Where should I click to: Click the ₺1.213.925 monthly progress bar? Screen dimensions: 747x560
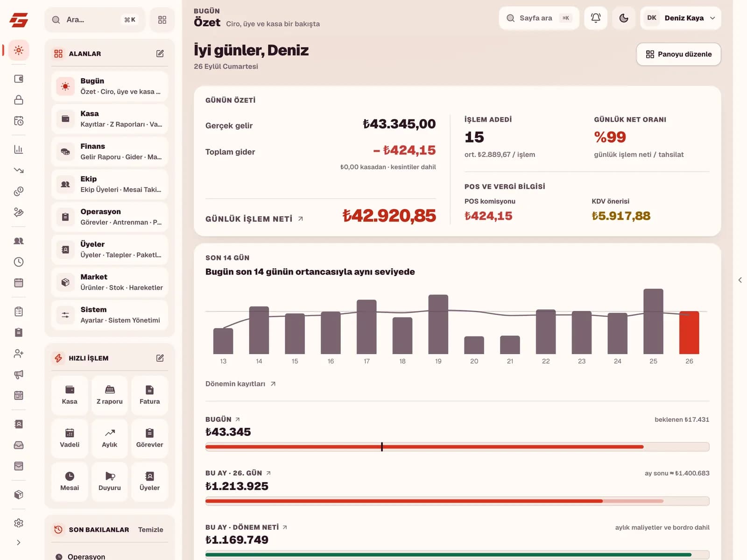click(x=457, y=501)
